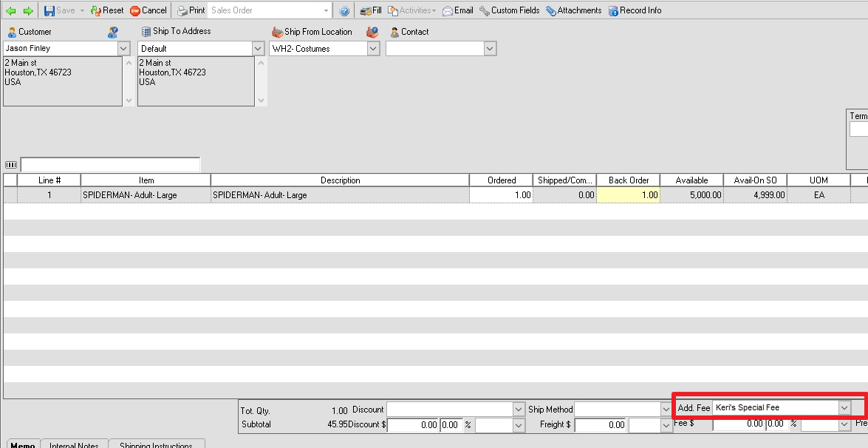
Task: Select item cell SPIDERMAN- Adult- Large
Action: click(x=146, y=195)
